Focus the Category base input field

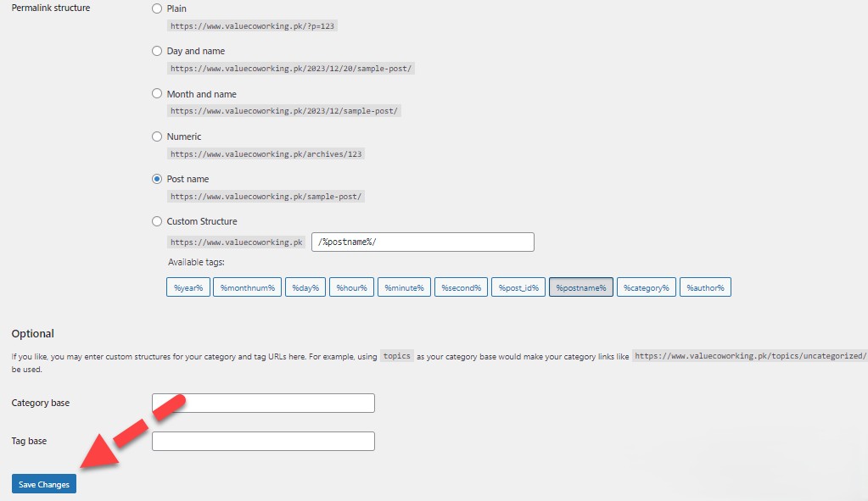click(x=263, y=403)
